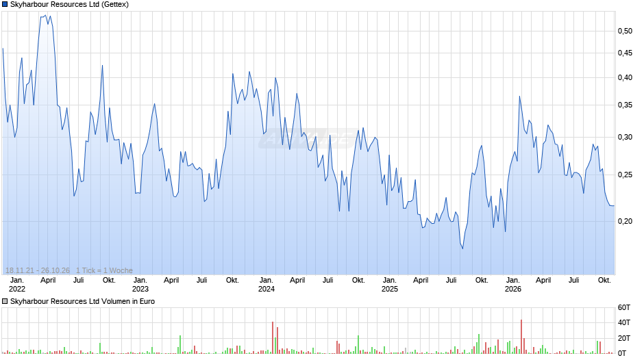Image resolution: width=644 pixels, height=360 pixels.
Task: Click the 0,45 price axis label
Action: pyautogui.click(x=625, y=53)
